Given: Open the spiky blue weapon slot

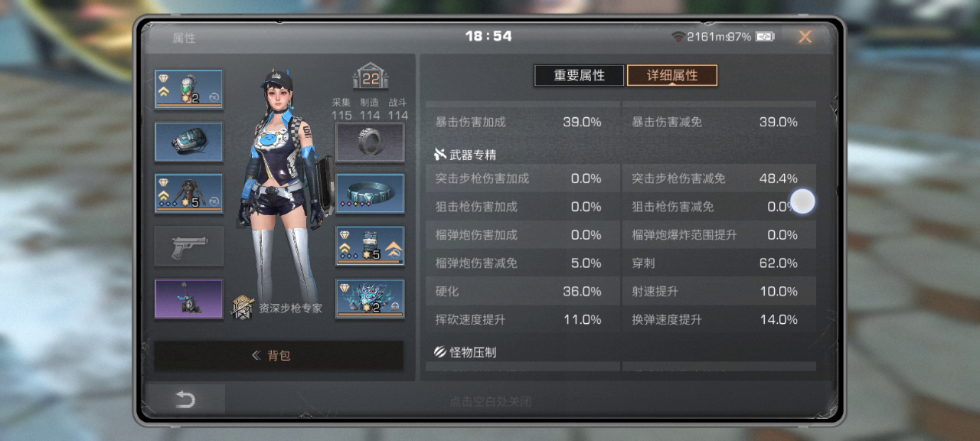Looking at the screenshot, I should (x=370, y=299).
